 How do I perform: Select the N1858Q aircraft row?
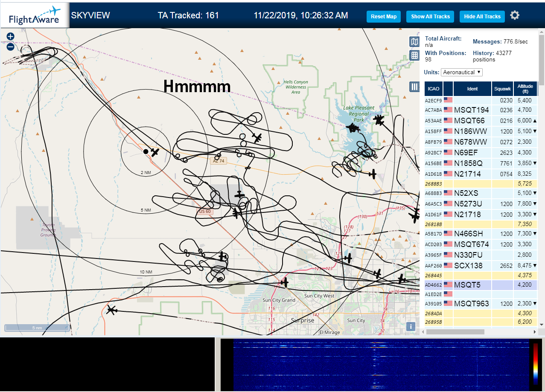(481, 163)
